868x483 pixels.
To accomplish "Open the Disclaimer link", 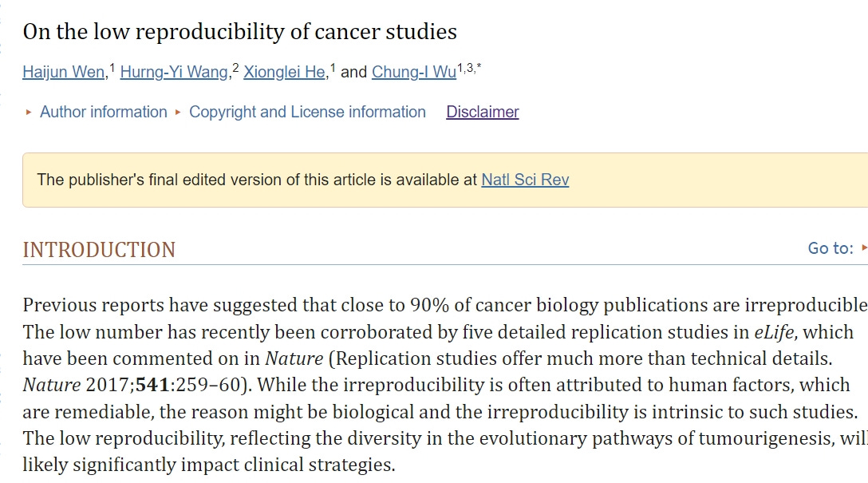I will pyautogui.click(x=483, y=112).
